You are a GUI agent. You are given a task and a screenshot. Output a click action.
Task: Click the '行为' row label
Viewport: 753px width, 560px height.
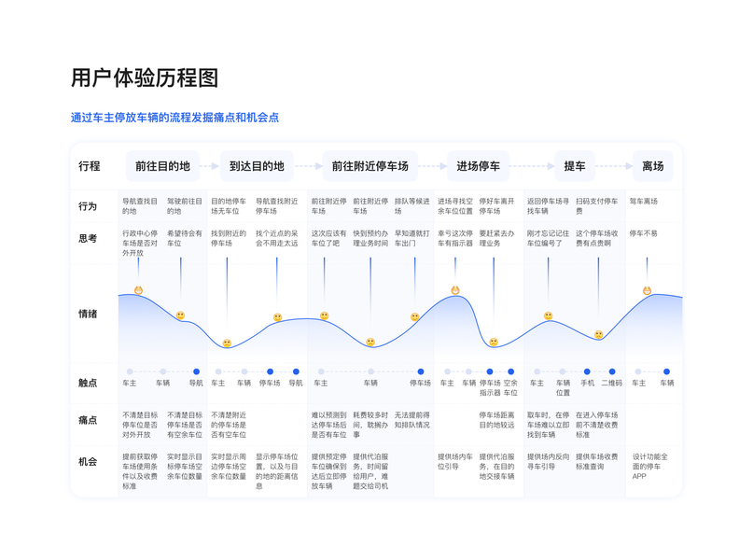pyautogui.click(x=88, y=206)
